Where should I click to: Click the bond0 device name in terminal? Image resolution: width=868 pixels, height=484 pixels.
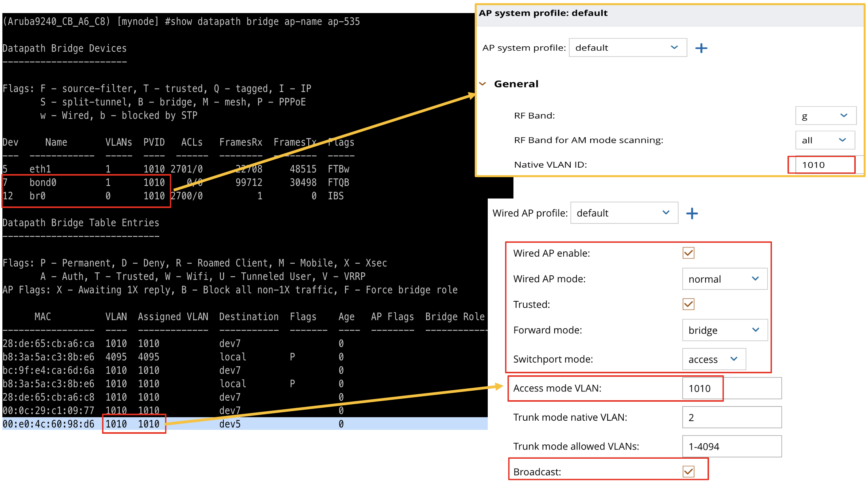43,183
